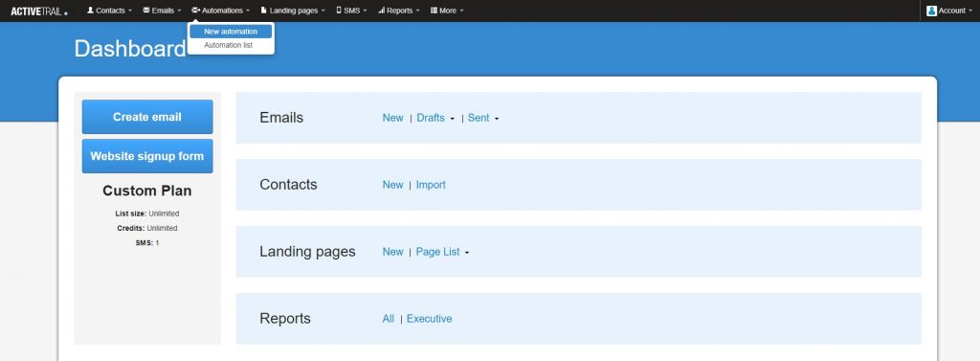Expand the Account dropdown

950,11
